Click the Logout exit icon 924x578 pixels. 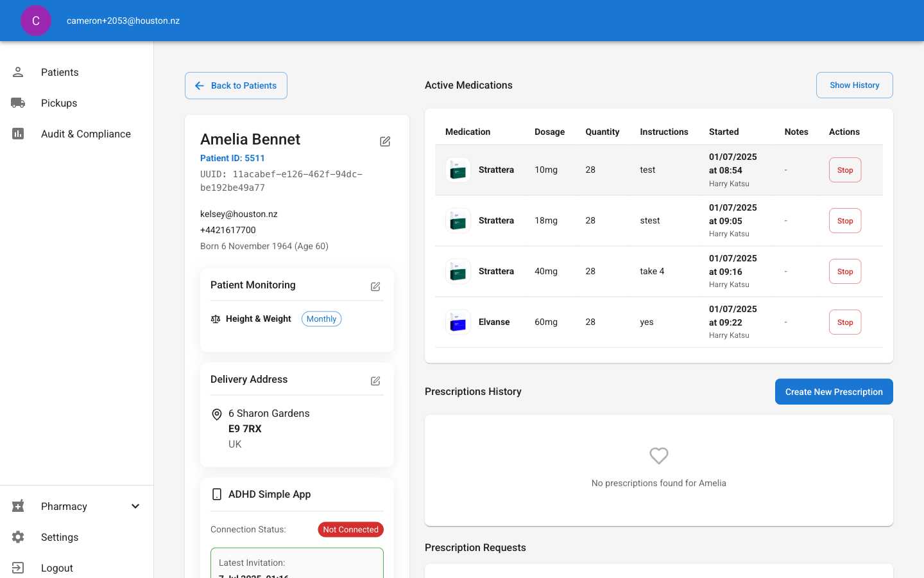pos(18,568)
